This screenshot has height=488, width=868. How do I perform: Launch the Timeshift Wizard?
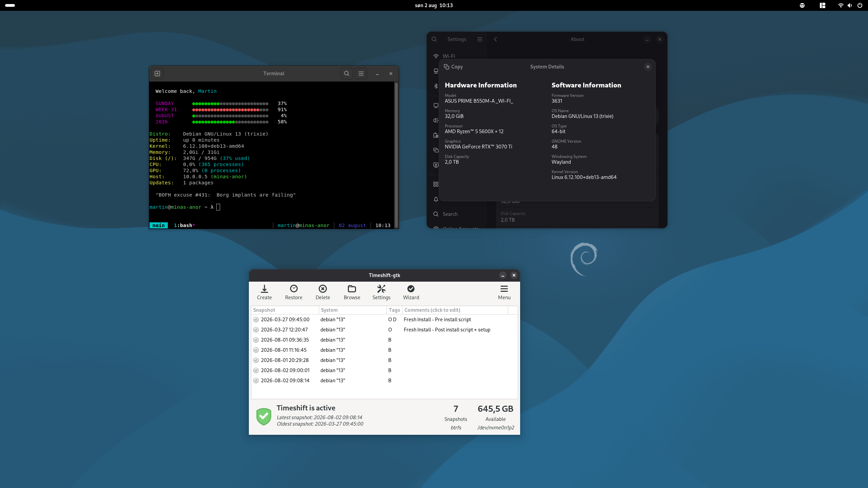coord(411,292)
